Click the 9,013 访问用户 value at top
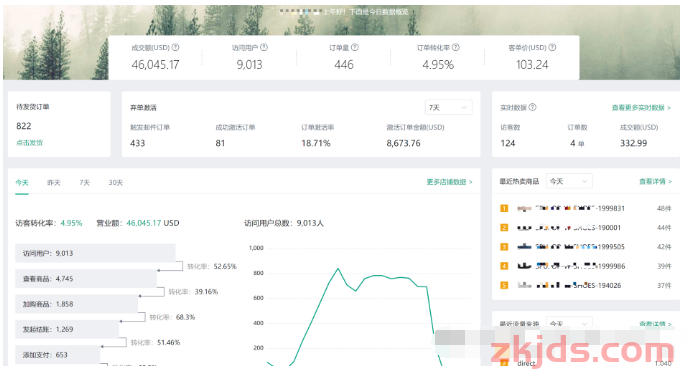This screenshot has height=382, width=693. pyautogui.click(x=249, y=65)
